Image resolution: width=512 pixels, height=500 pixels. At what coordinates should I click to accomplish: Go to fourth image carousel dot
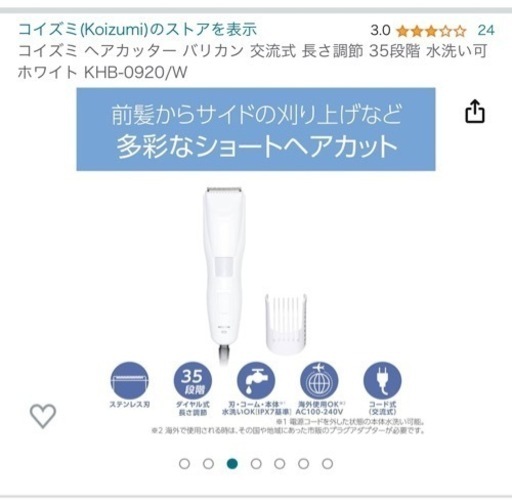tap(256, 464)
